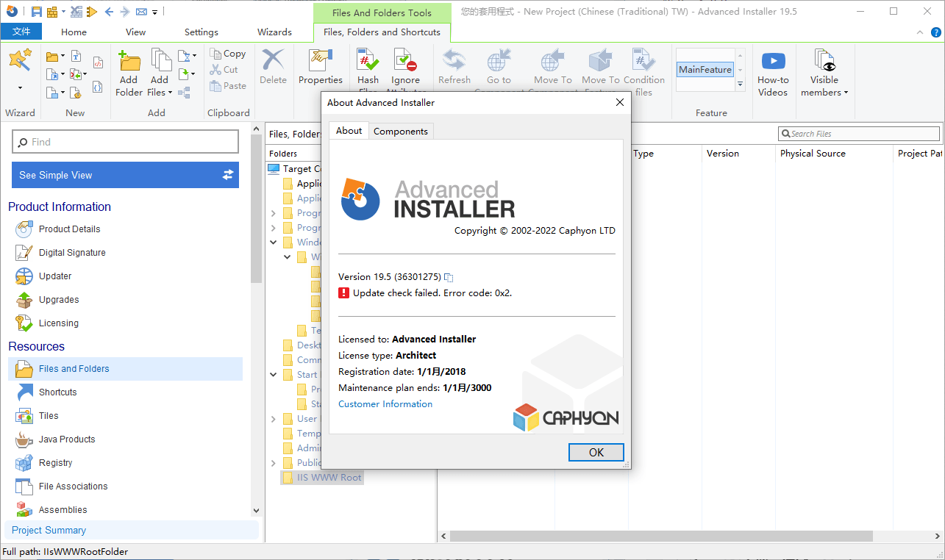Copy version number using the copy icon

(449, 277)
